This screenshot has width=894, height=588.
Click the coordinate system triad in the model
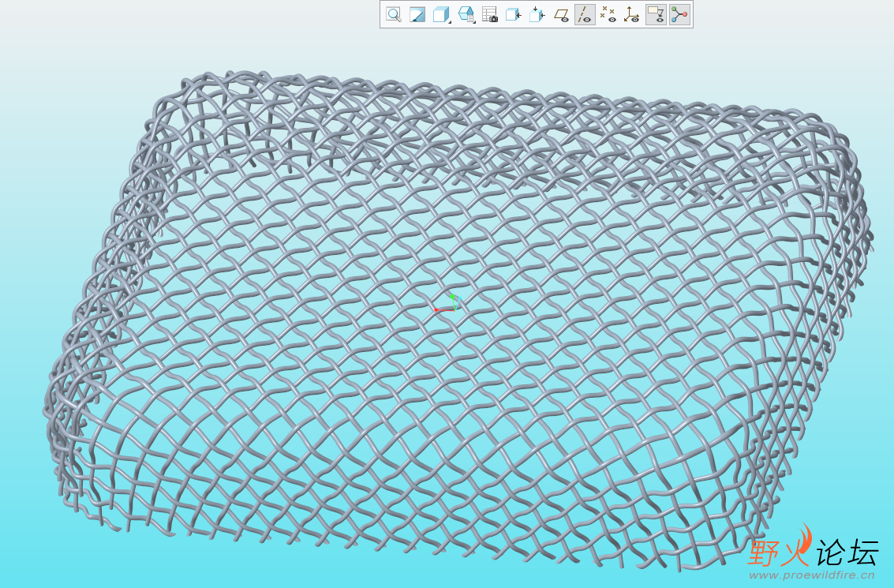pos(447,303)
